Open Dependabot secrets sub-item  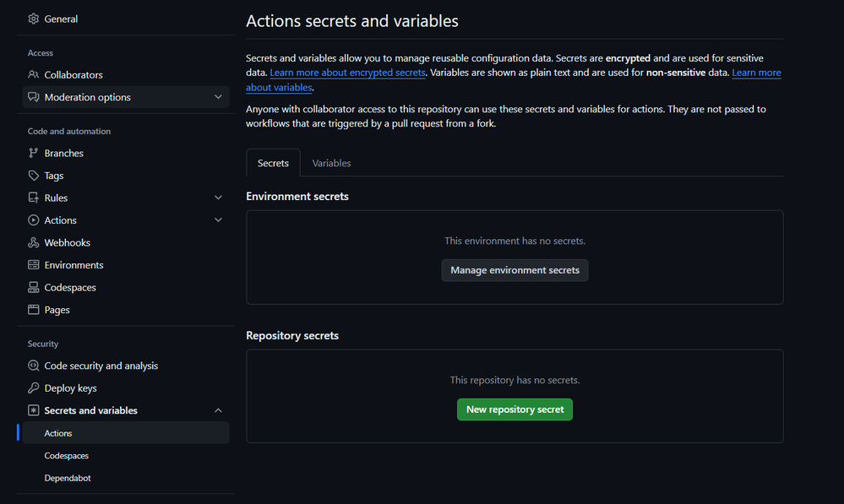[x=68, y=478]
